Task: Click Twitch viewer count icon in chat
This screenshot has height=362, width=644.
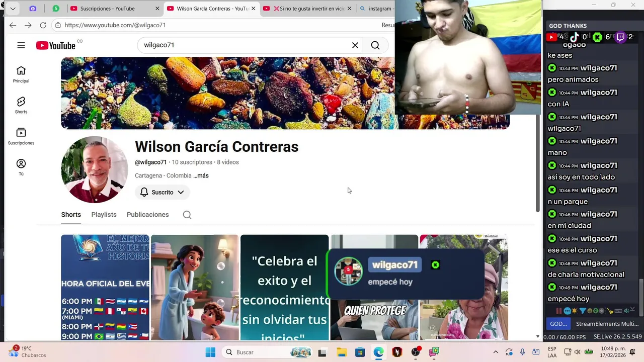Action: coord(620,37)
